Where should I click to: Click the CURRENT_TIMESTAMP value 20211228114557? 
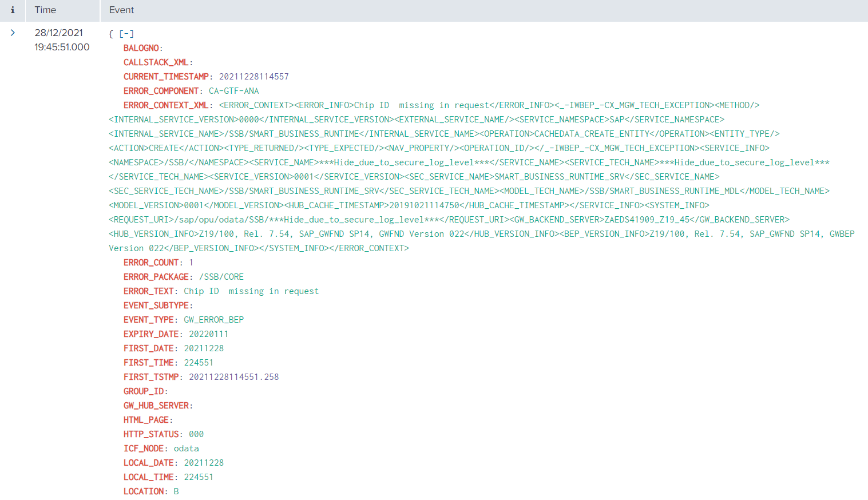253,77
